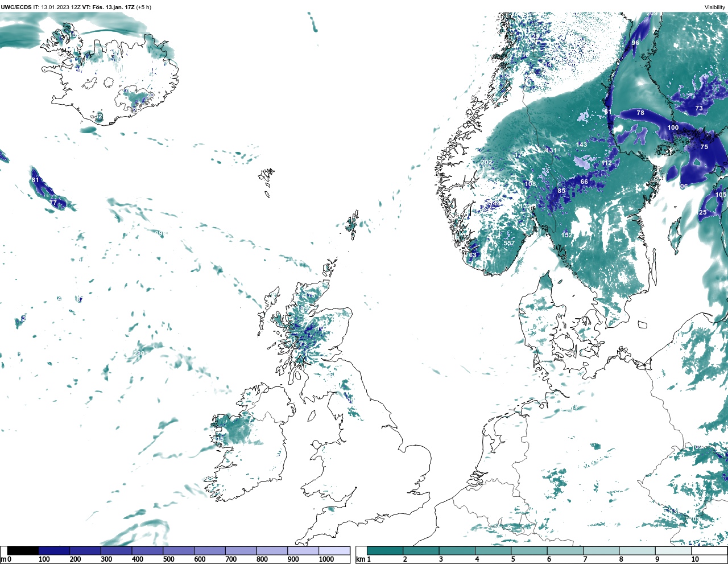Screen dimensions: 728x564
Task: Click the '1000' tick on the metre legend
Action: point(326,559)
